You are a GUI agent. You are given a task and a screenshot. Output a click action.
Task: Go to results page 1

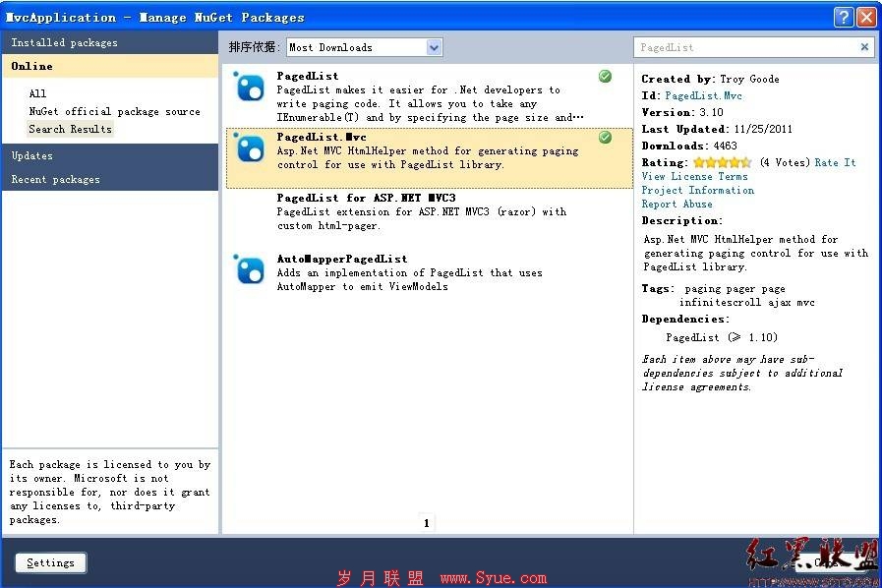[427, 523]
